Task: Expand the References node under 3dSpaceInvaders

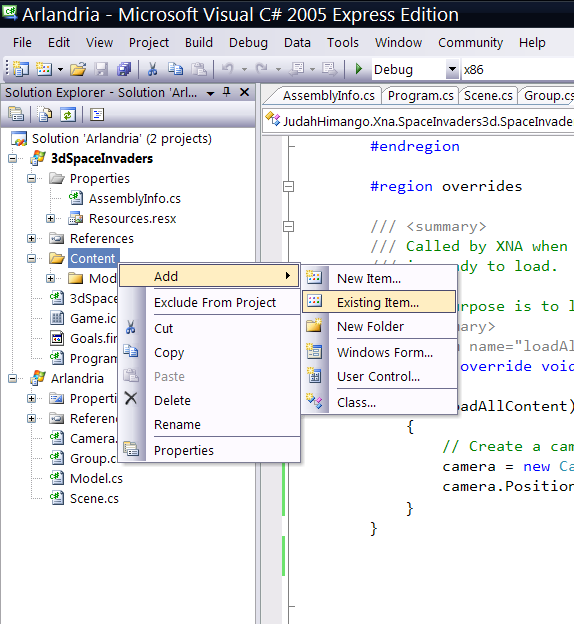Action: click(31, 238)
